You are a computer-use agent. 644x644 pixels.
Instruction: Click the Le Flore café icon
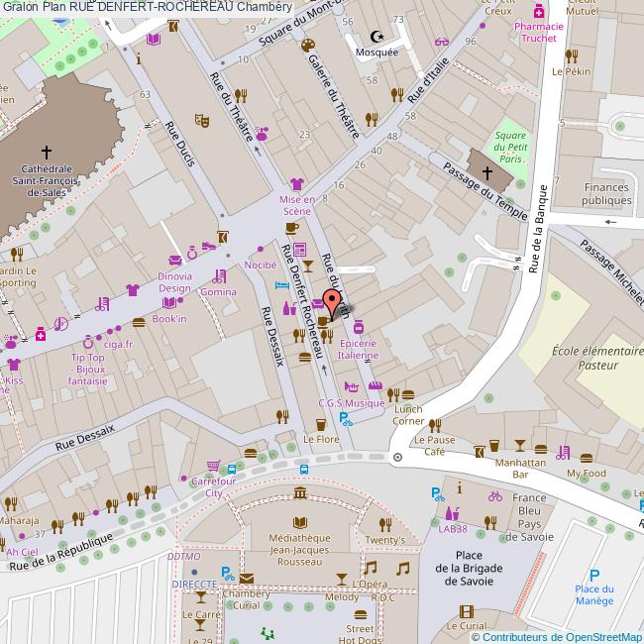click(320, 424)
